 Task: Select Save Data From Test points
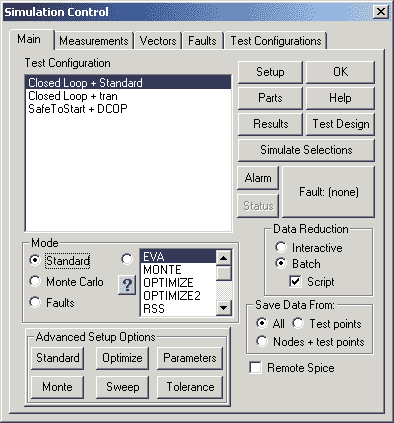coord(298,323)
